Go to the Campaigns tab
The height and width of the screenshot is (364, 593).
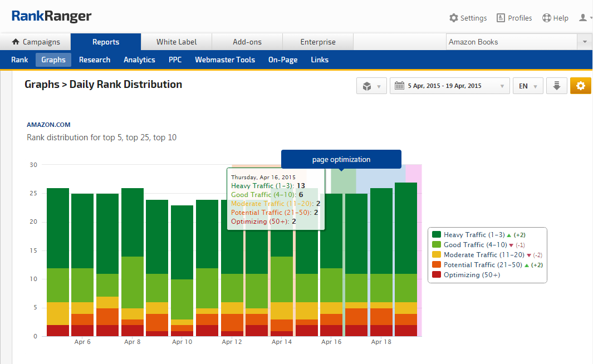[x=36, y=42]
